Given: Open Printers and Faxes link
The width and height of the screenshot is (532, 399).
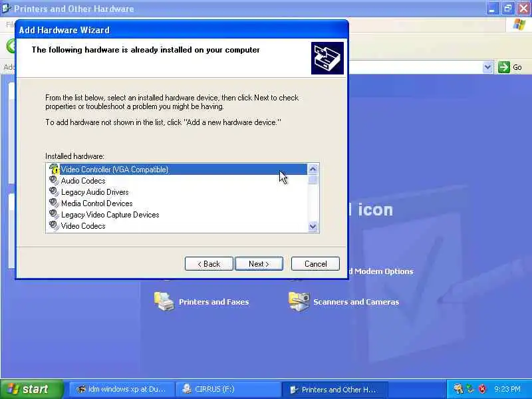Looking at the screenshot, I should tap(213, 302).
